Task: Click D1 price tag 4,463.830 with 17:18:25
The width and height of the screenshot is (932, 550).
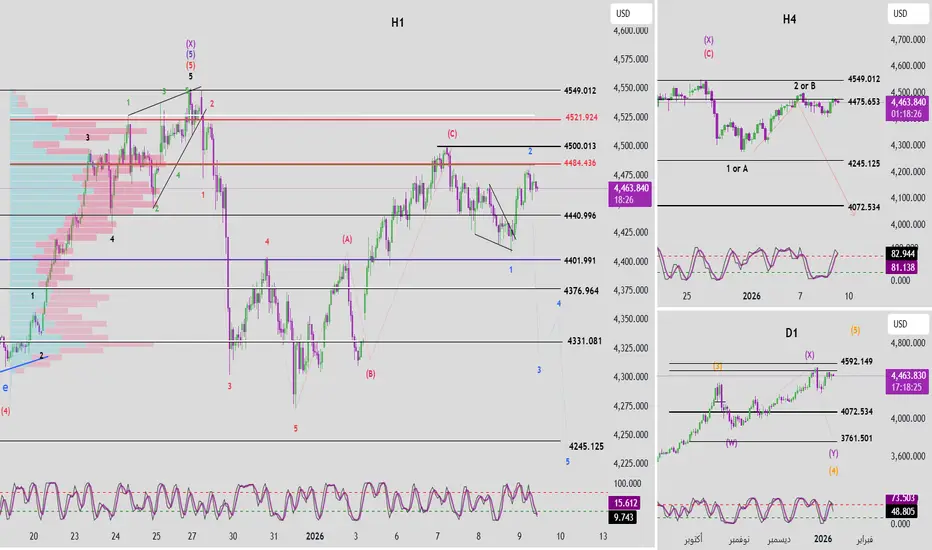Action: (907, 381)
